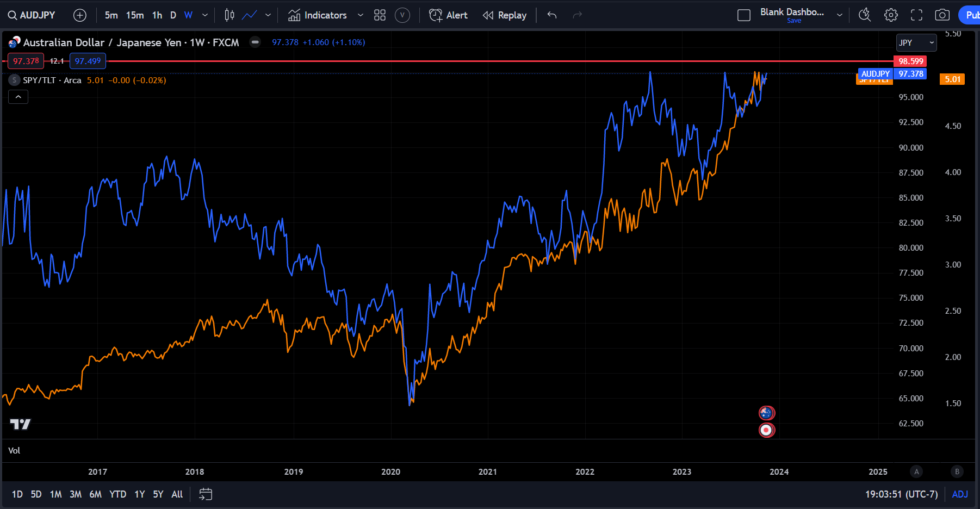Open chart settings via the gear icon
This screenshot has height=509, width=980.
click(891, 15)
